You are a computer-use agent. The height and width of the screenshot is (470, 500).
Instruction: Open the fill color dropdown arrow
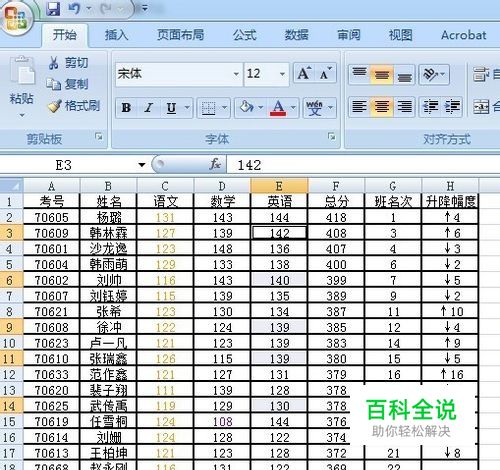261,108
